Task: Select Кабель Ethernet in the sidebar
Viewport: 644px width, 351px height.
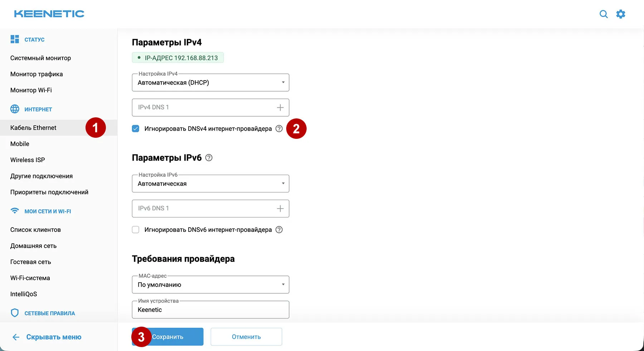Action: click(33, 127)
